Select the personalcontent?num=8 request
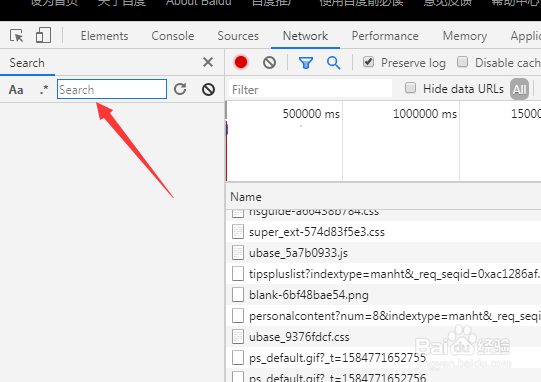 [x=384, y=316]
